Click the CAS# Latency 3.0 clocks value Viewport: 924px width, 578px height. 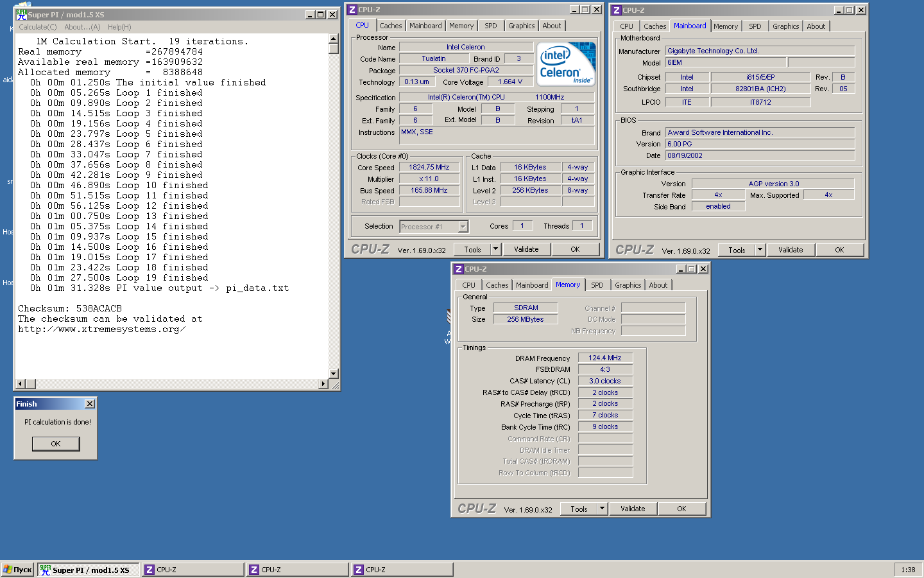pos(605,381)
